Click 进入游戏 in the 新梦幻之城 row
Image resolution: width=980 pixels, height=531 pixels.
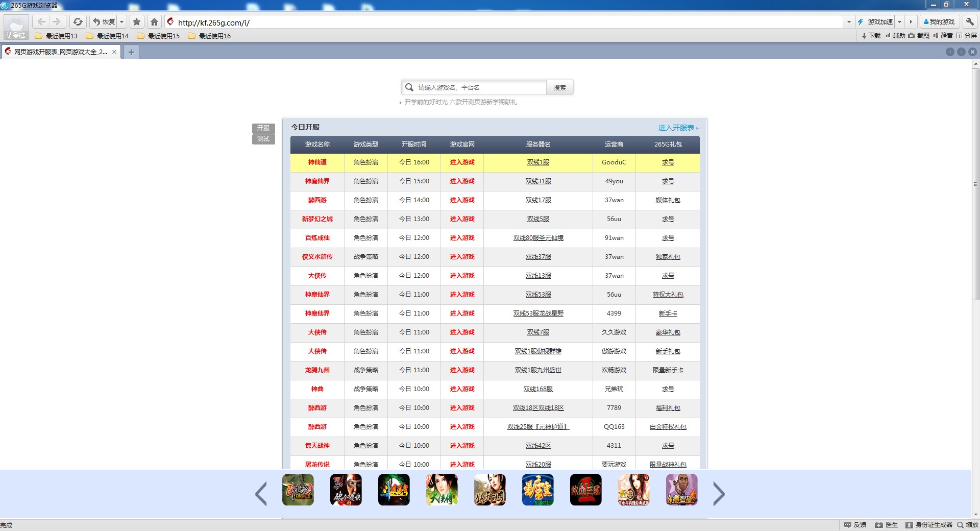click(x=462, y=219)
